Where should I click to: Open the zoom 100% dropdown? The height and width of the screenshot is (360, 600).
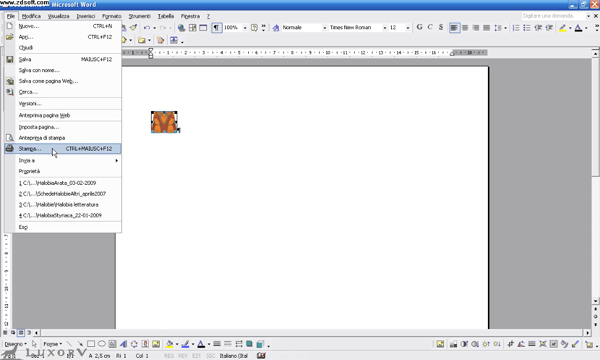click(x=245, y=28)
